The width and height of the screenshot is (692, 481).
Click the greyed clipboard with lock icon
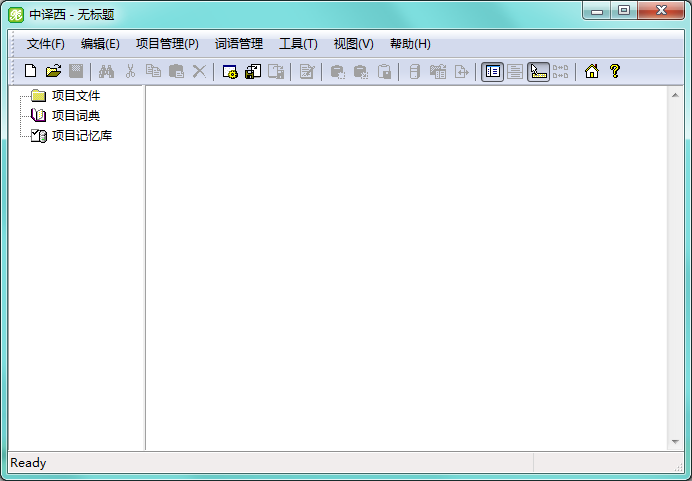point(384,71)
